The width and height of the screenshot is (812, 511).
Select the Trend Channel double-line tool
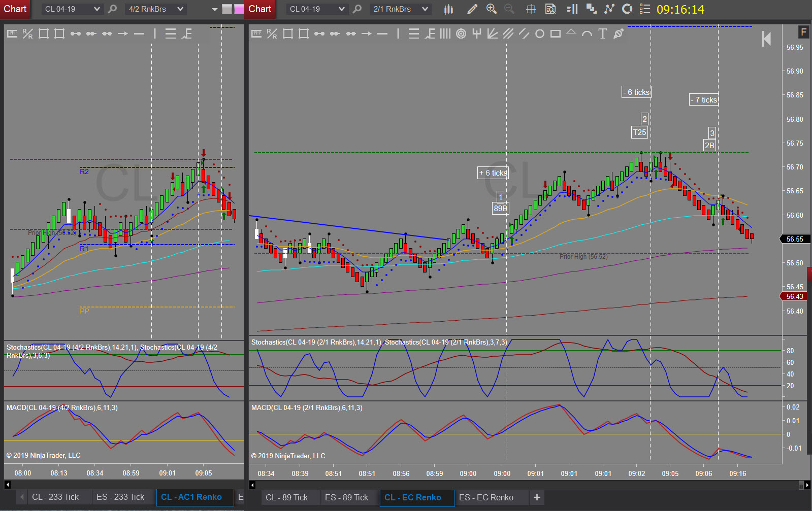tap(524, 34)
